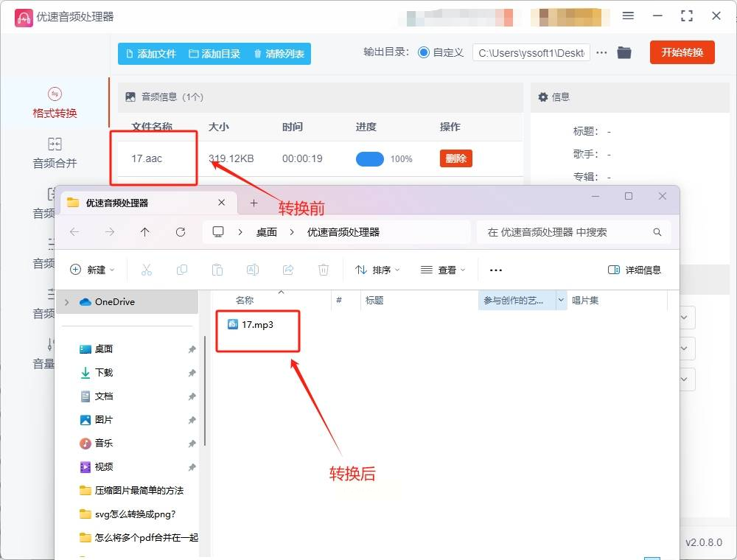Open 图片 pictures in quick access
This screenshot has height=560, width=737.
(x=103, y=419)
